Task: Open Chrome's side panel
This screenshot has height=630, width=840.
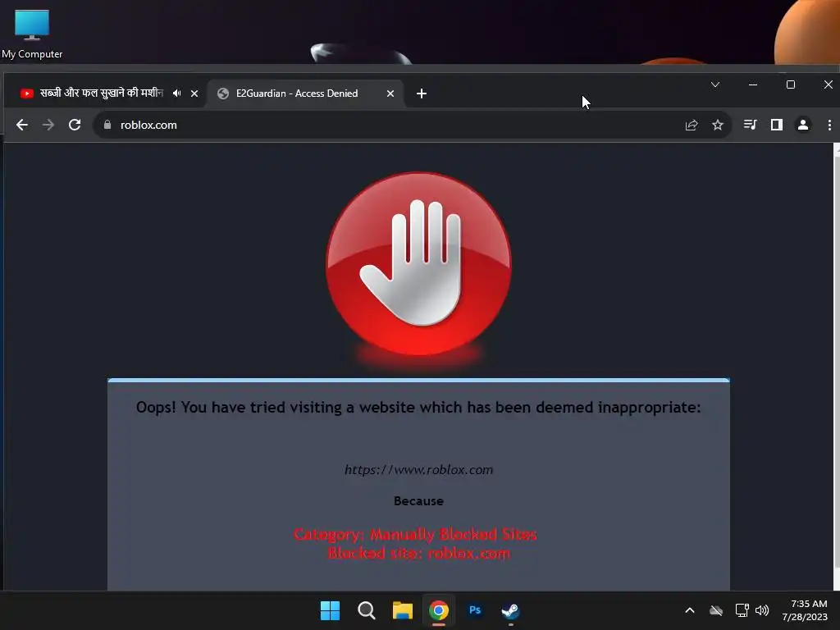Action: click(776, 125)
